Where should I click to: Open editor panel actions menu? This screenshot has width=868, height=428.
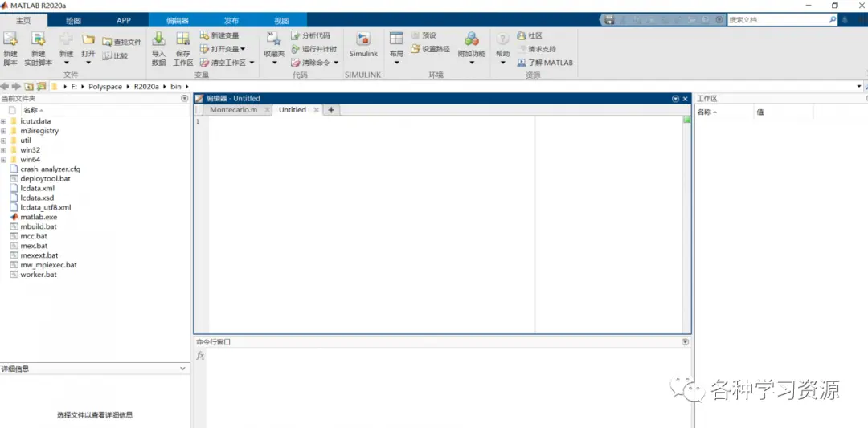[x=675, y=99]
